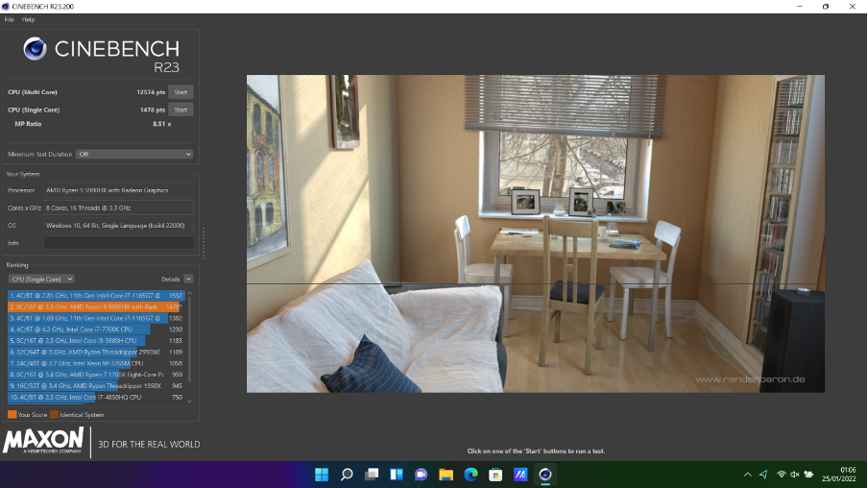Click the battery tray icon
This screenshot has width=868, height=488.
click(808, 475)
